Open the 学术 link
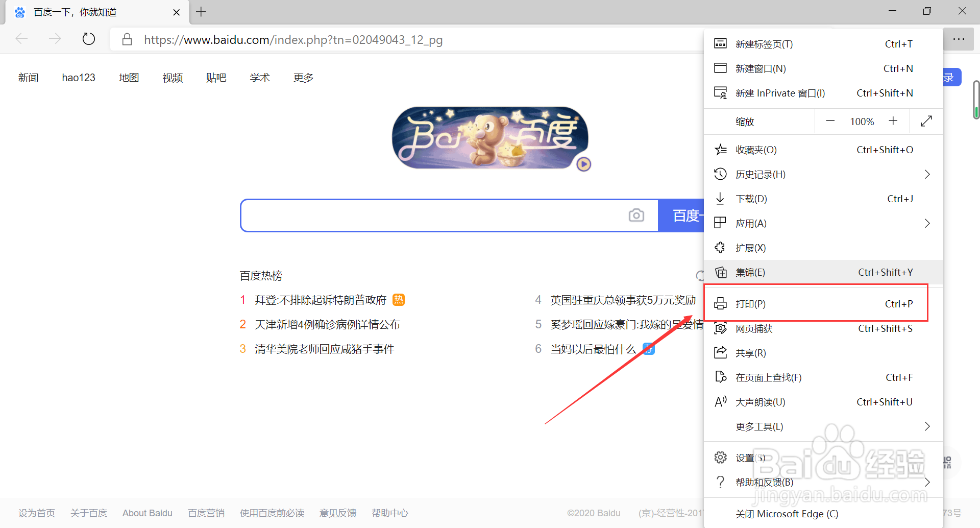Viewport: 980px width, 528px height. 260,78
